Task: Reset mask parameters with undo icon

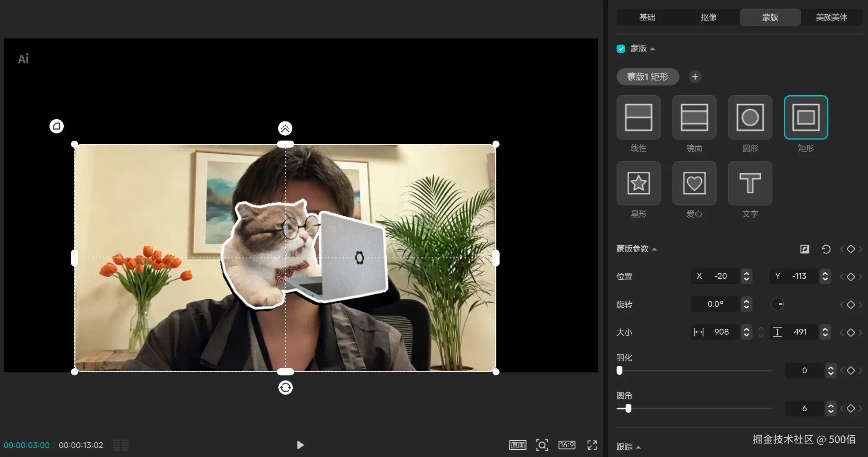Action: click(x=825, y=249)
